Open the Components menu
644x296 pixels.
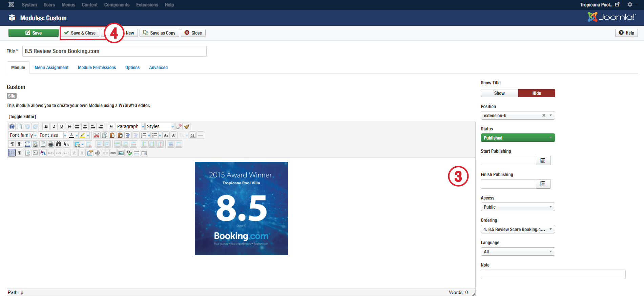117,5
